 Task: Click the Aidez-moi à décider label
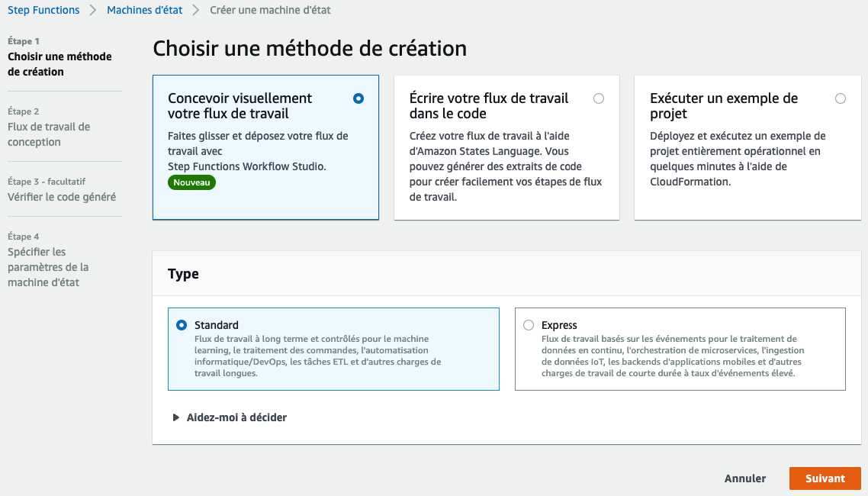pyautogui.click(x=236, y=417)
